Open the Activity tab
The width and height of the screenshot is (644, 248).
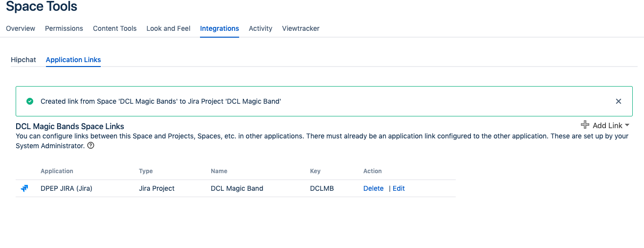(261, 28)
